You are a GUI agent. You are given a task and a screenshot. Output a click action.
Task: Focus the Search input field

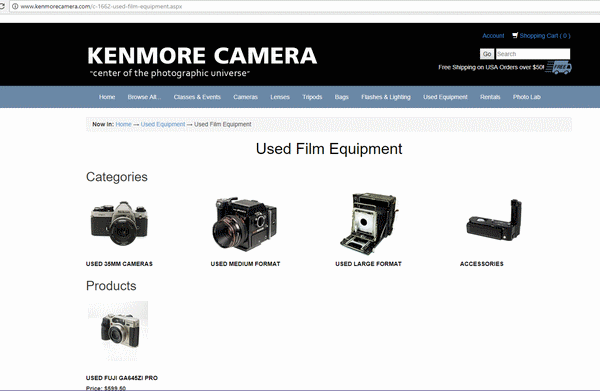pyautogui.click(x=533, y=54)
